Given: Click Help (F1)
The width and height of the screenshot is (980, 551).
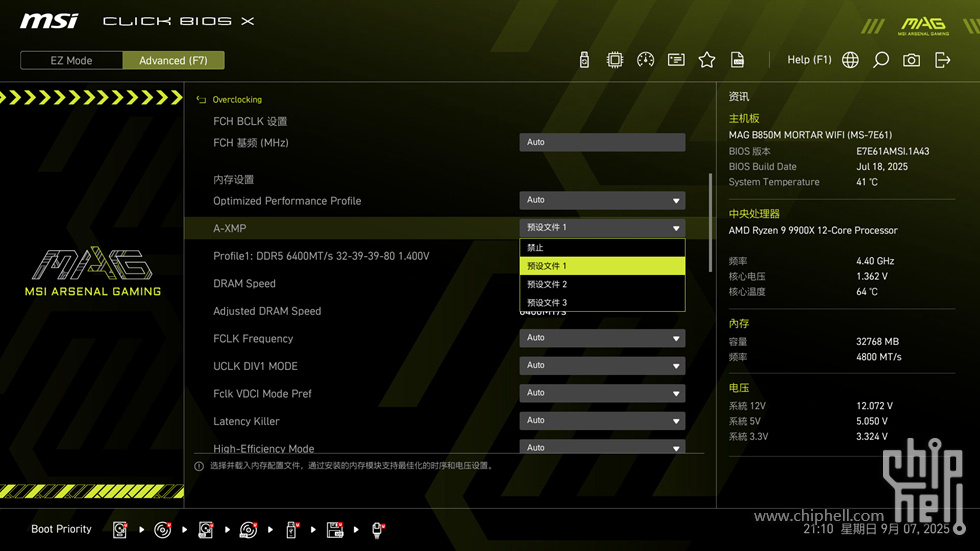Looking at the screenshot, I should [809, 60].
